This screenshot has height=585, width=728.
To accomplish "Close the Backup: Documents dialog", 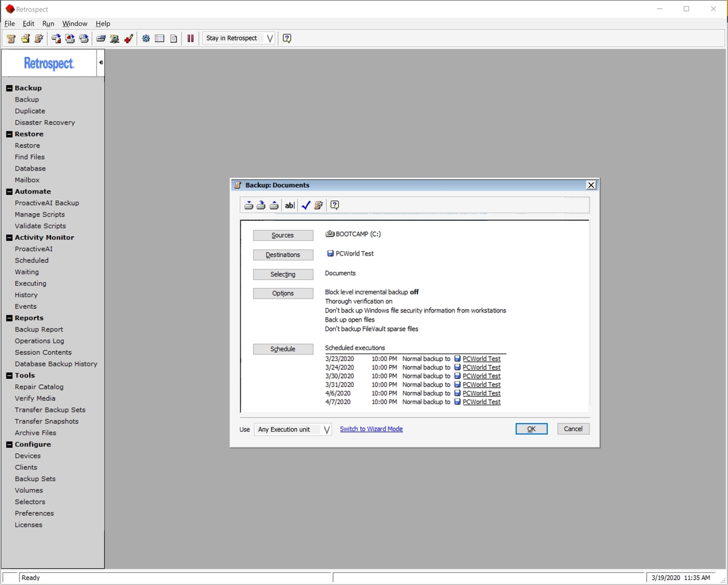I will (591, 185).
